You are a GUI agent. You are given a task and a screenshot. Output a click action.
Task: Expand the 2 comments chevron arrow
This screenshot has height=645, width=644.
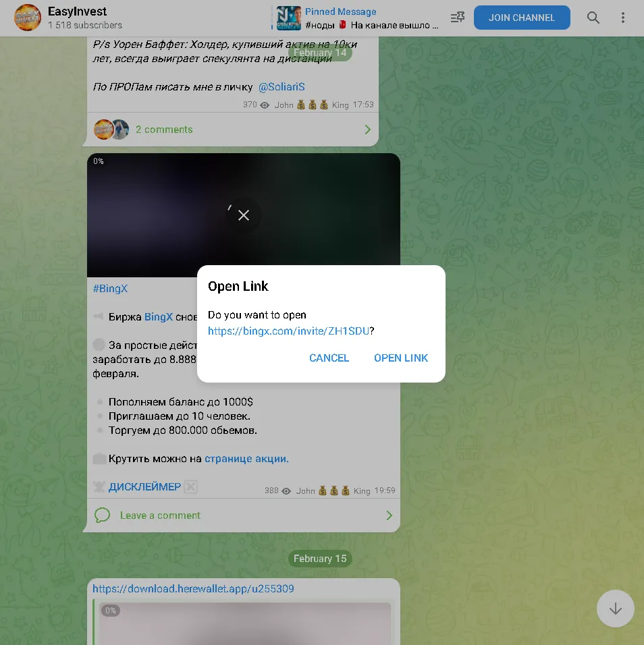367,130
